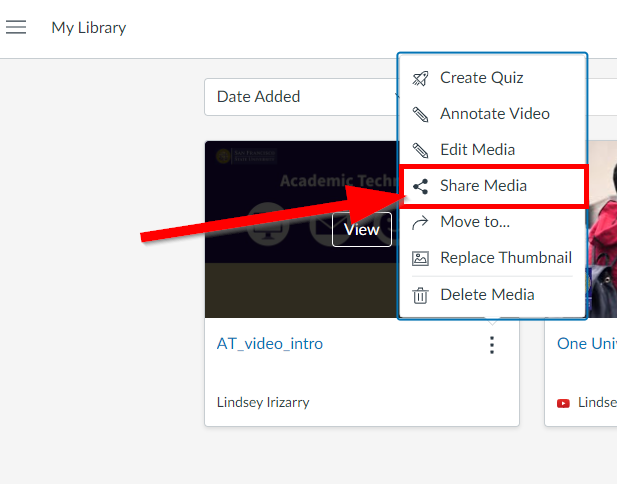This screenshot has height=484, width=617.
Task: Open the hamburger navigation menu
Action: [x=16, y=27]
